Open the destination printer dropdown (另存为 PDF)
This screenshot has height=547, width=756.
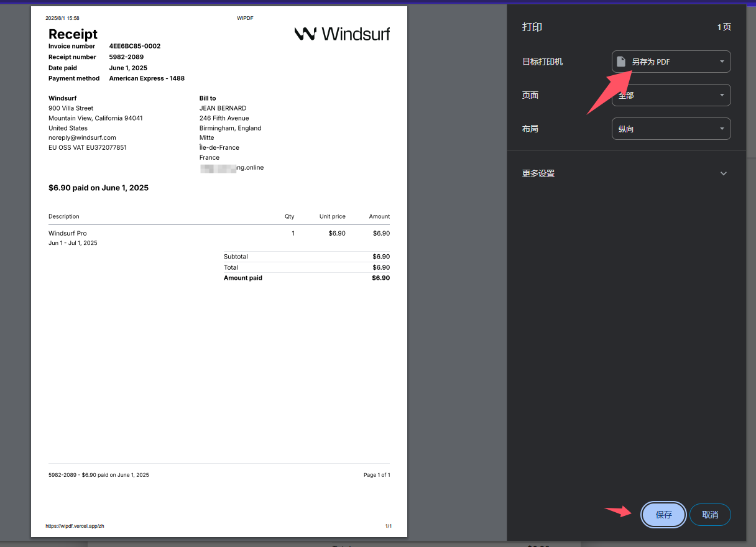[671, 62]
